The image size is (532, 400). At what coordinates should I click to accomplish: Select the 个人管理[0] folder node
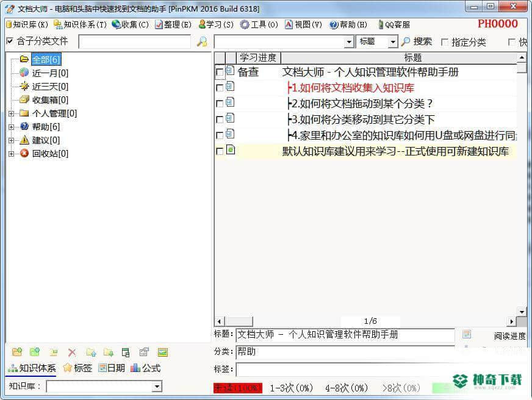pyautogui.click(x=48, y=113)
